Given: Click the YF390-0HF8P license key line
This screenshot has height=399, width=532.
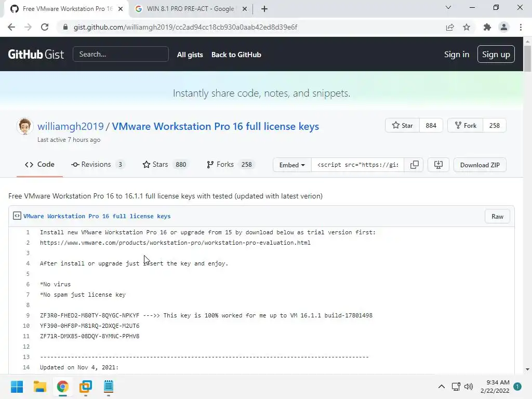Looking at the screenshot, I should click(89, 326).
